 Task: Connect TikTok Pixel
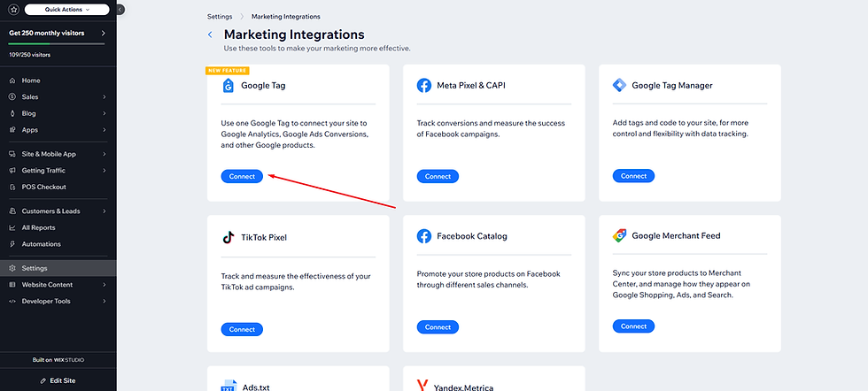(242, 330)
